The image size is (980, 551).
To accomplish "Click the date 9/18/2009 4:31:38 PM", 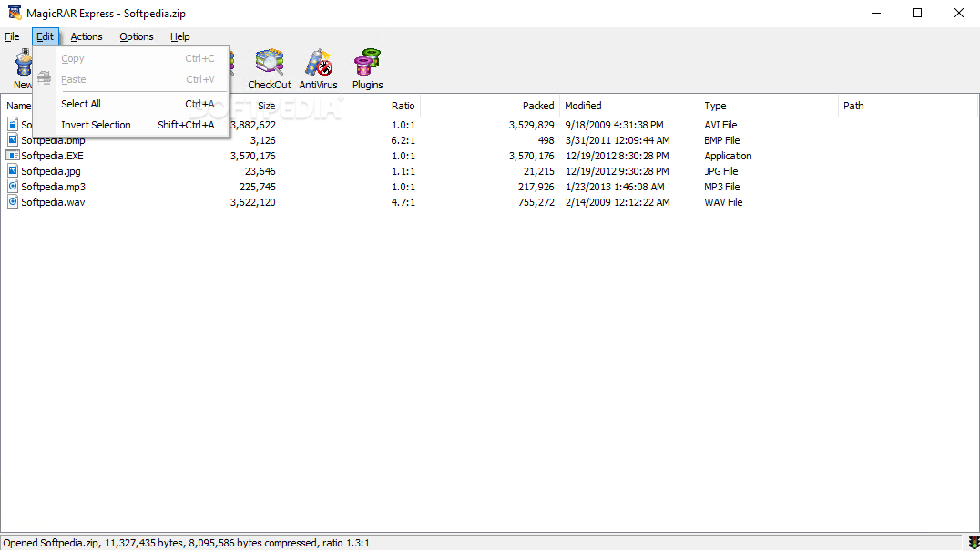I will [x=615, y=125].
